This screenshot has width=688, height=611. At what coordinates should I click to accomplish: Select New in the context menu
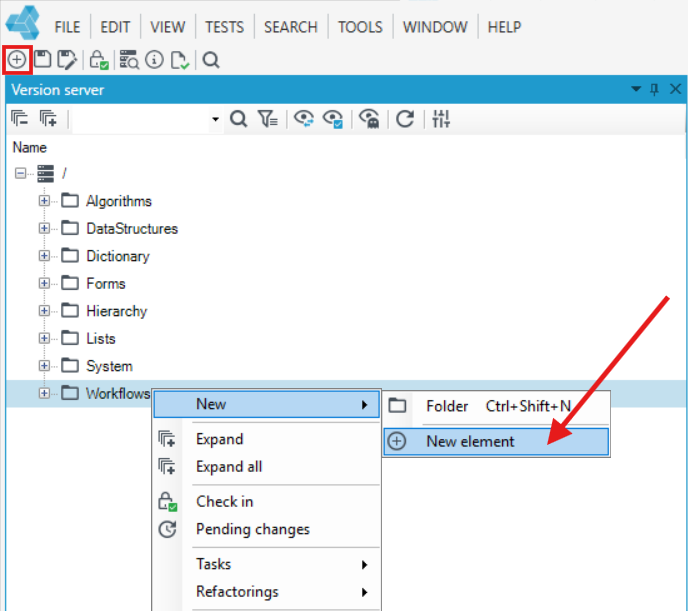click(267, 404)
